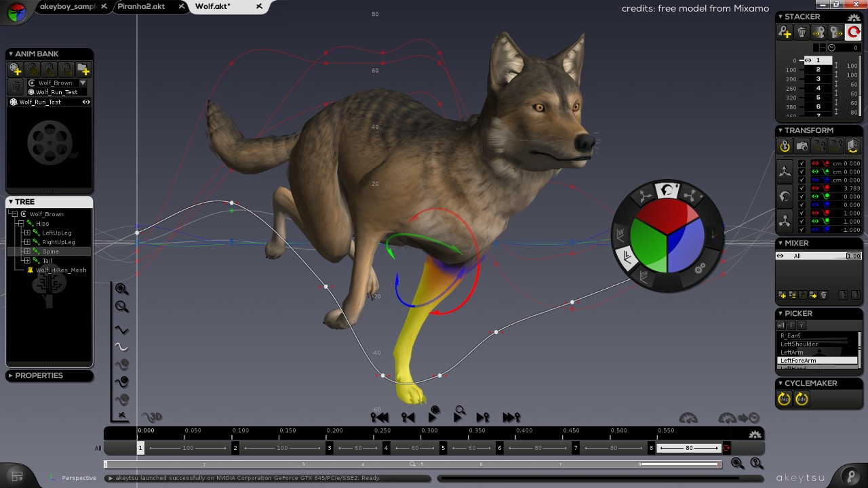Image resolution: width=868 pixels, height=488 pixels.
Task: Toggle visibility eye of Wolf_Run_Test animation
Action: tap(86, 102)
